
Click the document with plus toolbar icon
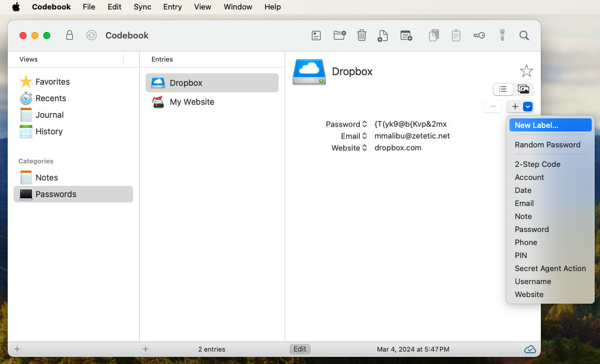pos(383,36)
